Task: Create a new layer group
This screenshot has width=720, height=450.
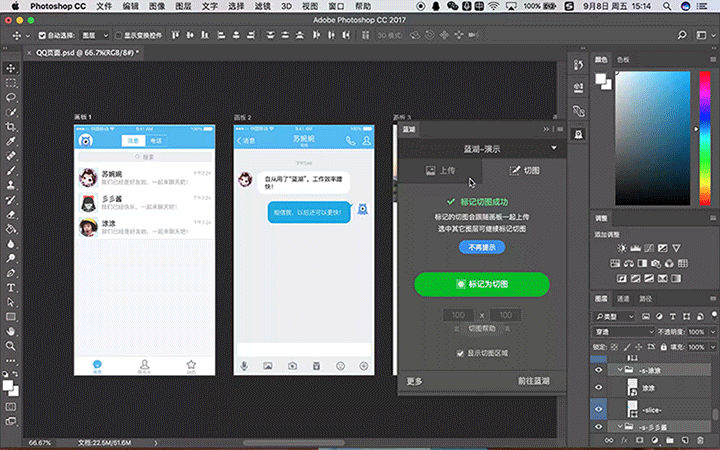Action: (x=669, y=440)
